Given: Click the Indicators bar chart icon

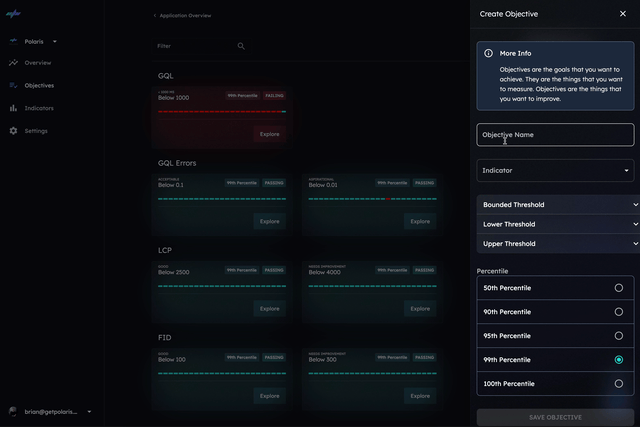Looking at the screenshot, I should pyautogui.click(x=13, y=108).
